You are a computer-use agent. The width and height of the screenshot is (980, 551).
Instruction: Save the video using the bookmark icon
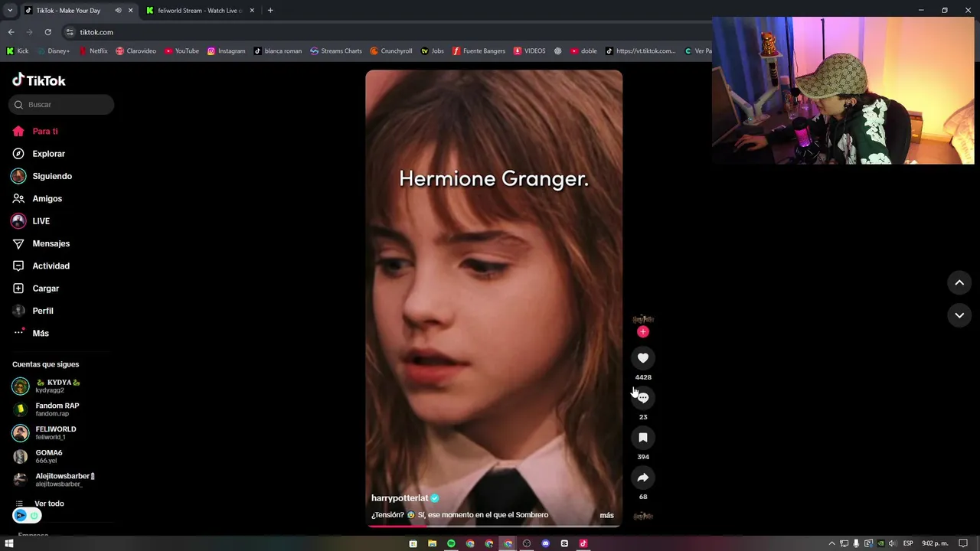tap(643, 438)
